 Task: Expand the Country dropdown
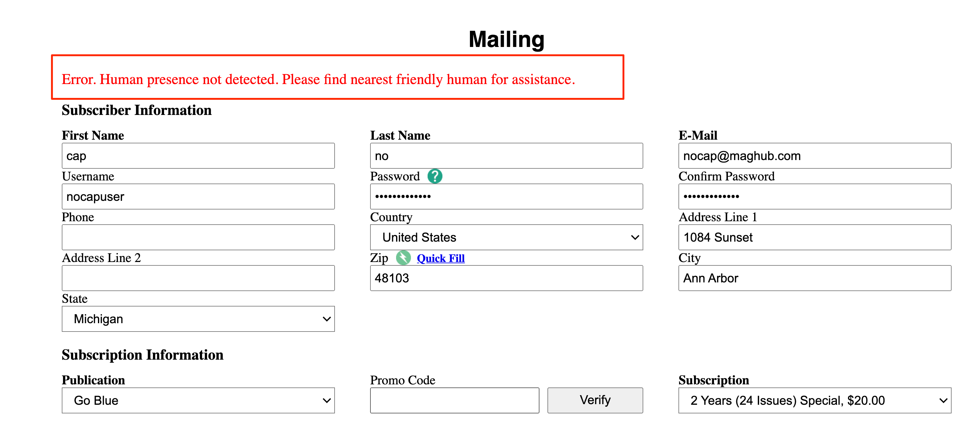[x=506, y=238]
